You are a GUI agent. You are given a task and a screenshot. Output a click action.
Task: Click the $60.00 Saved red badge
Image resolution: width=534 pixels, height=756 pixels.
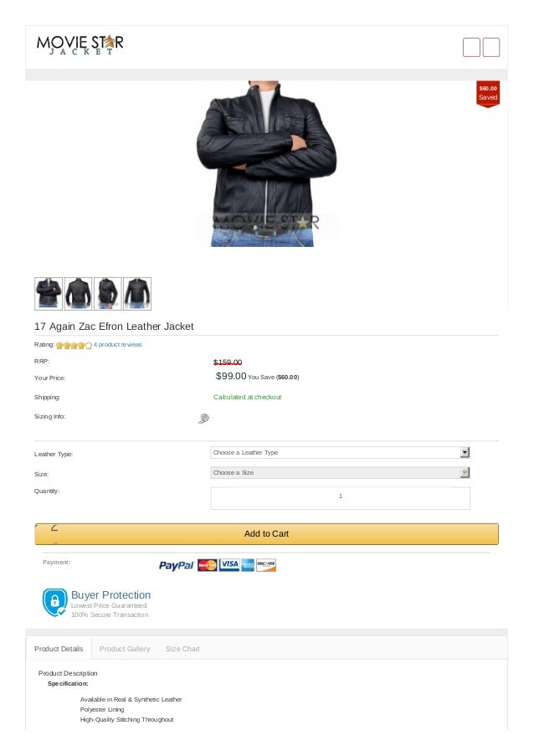tap(488, 94)
